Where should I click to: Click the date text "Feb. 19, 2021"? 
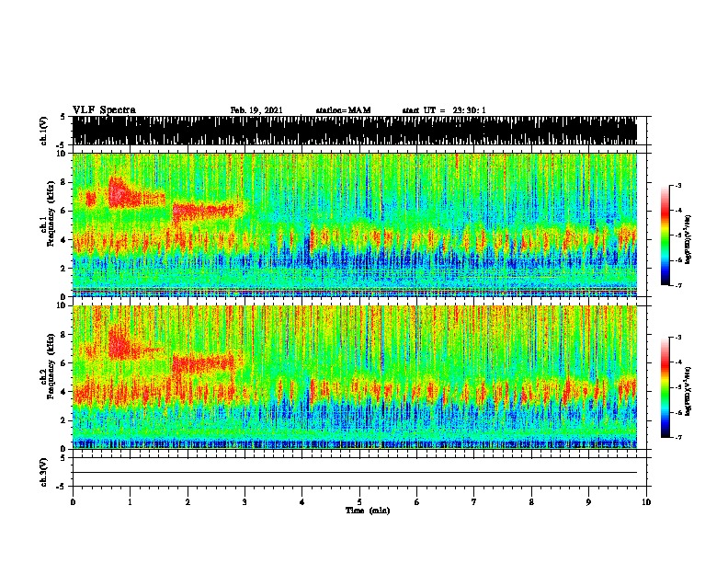256,110
